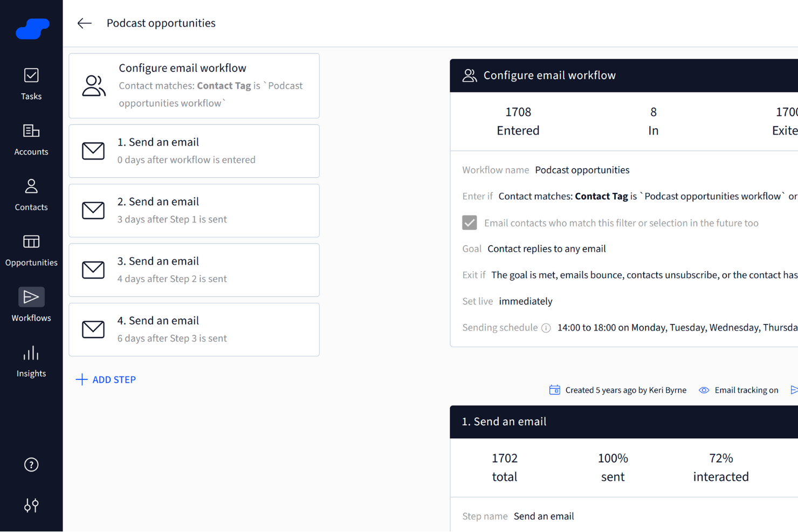This screenshot has height=532, width=798.
Task: Open 'Configure email workflow' trigger card
Action: (x=194, y=85)
